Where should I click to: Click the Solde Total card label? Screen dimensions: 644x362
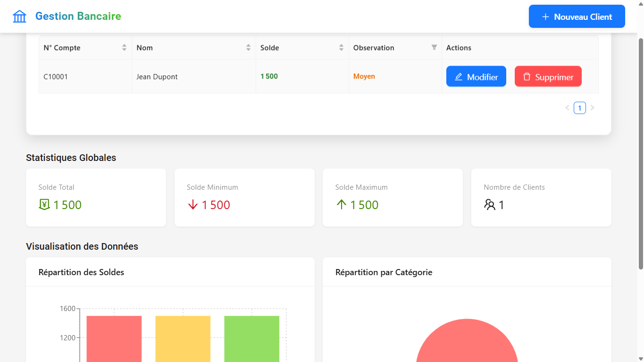(57, 187)
